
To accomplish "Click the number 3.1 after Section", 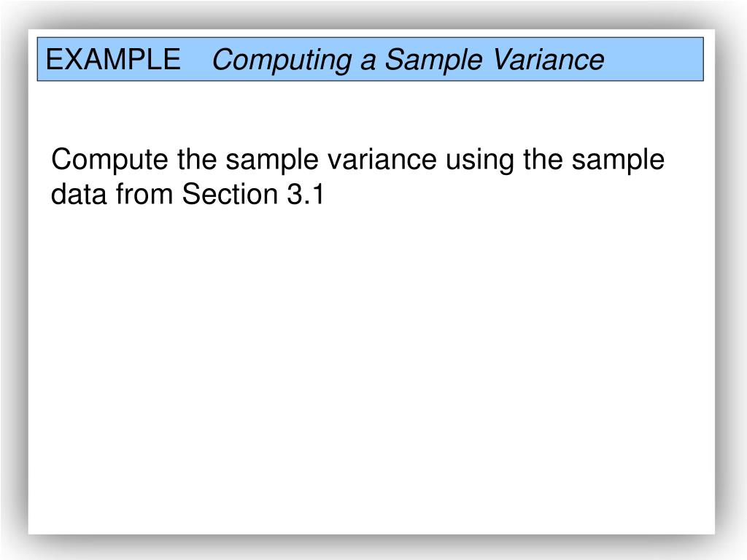I will pos(306,194).
